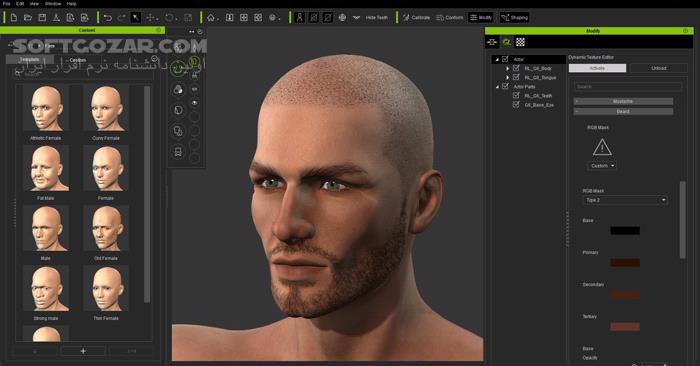Toggle the RL_G6_Teeth checkbox
This screenshot has height=366, width=700.
(517, 96)
